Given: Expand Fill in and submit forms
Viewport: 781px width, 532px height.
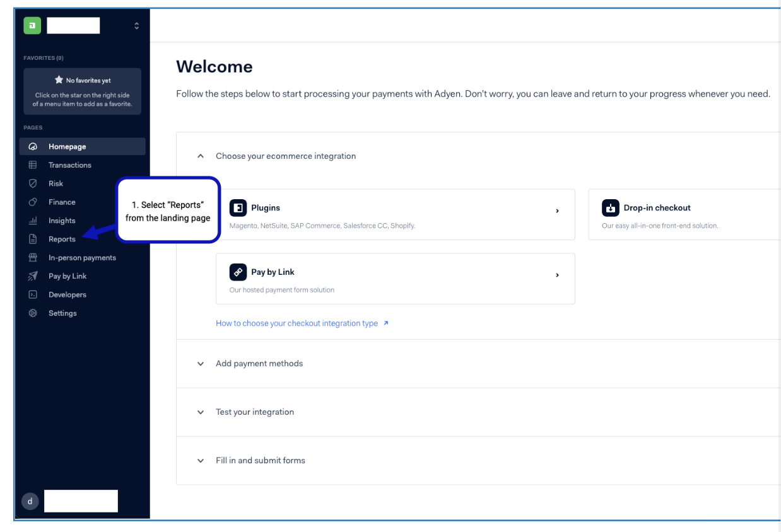Looking at the screenshot, I should tap(201, 461).
